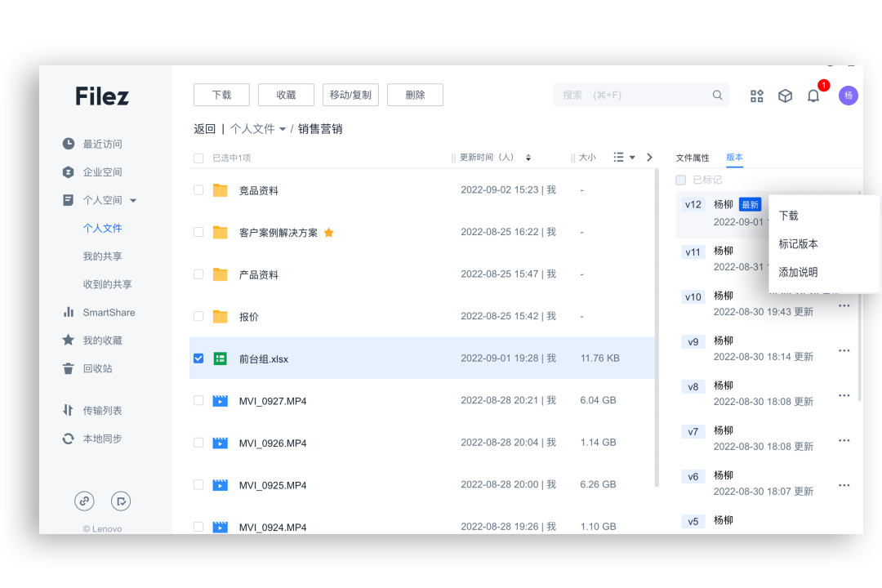Click the 最近访问 clock icon
Viewport: 882px width, 588px height.
(68, 144)
